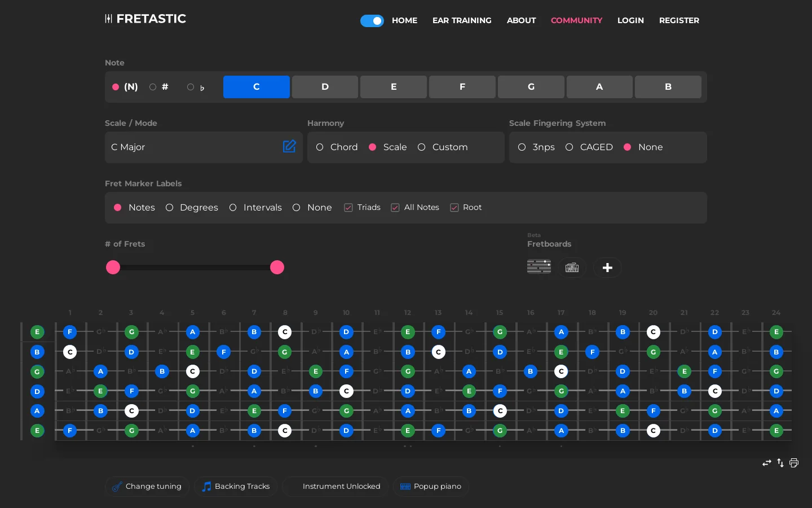Click the left handle of the frets slider

click(113, 268)
